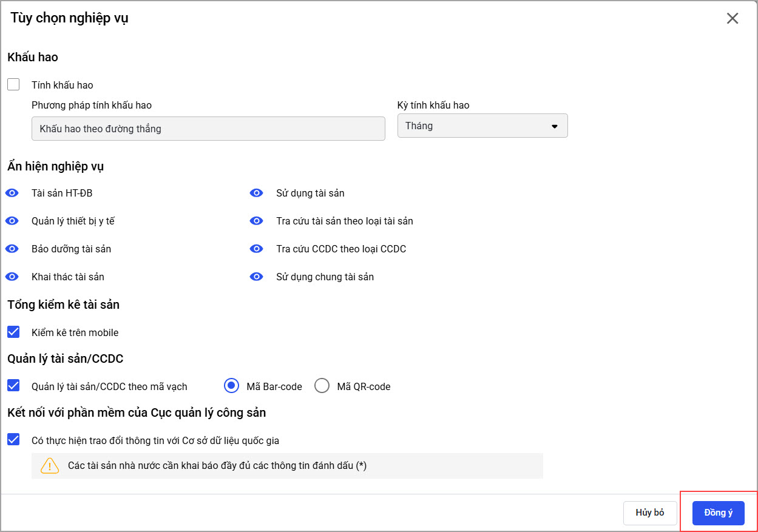Click eye icon beside Khai thác tài sản

(12, 277)
